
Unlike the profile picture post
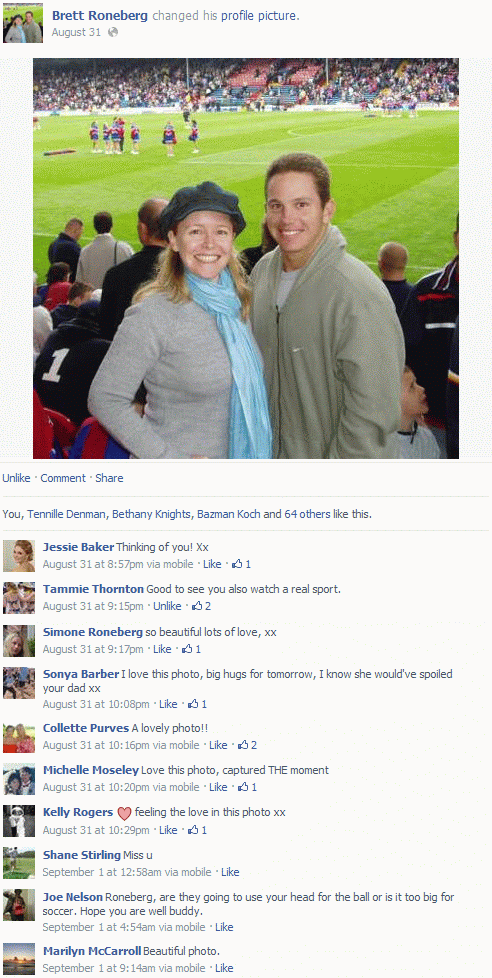pyautogui.click(x=16, y=478)
